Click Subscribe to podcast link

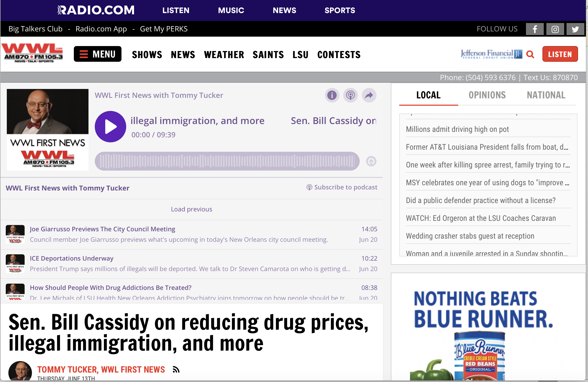[342, 187]
